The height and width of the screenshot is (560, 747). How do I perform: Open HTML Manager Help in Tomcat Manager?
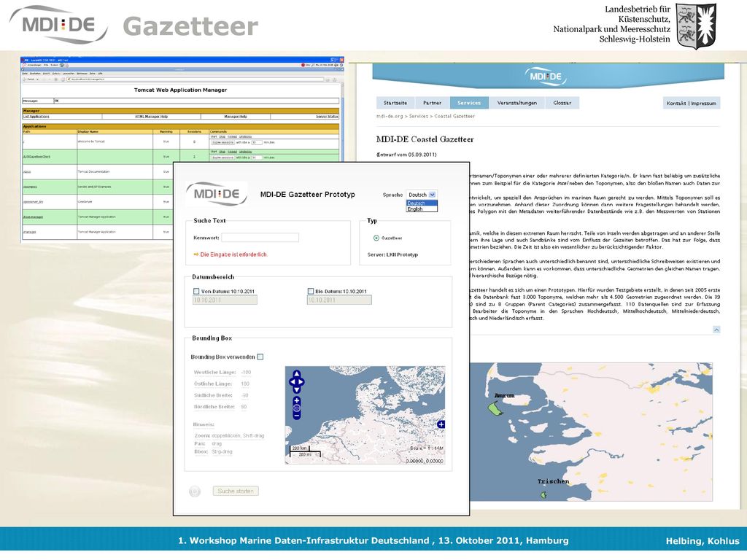coord(152,117)
